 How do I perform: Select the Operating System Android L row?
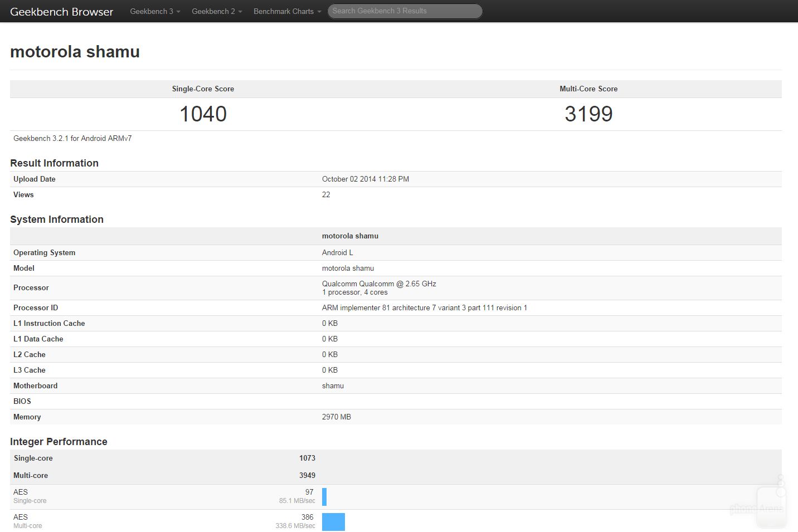(338, 252)
